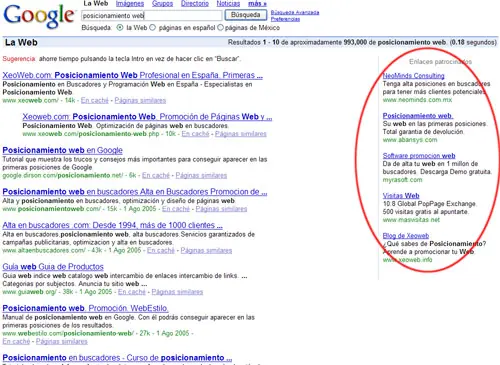Screen dimensions: 500x365
Task: Open 'XeoWeb.com: Posicionamiento Web Profesional en España' result
Action: 132,75
